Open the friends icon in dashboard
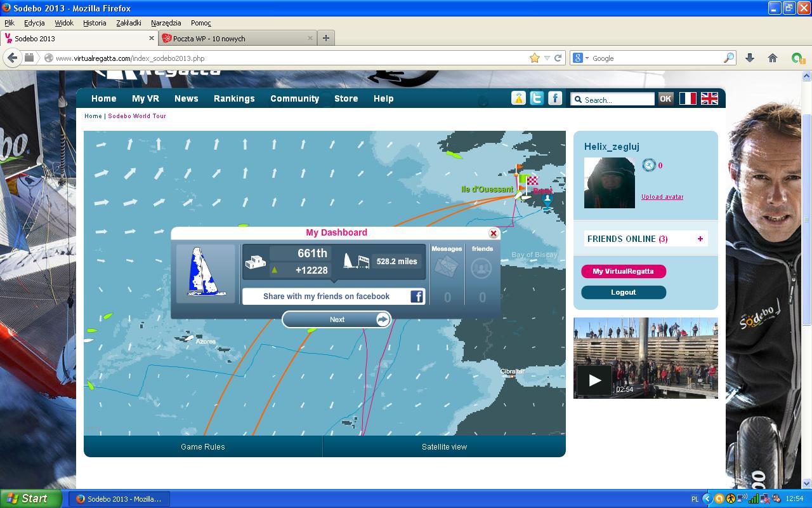Viewport: 812px width, 508px height. pyautogui.click(x=482, y=269)
